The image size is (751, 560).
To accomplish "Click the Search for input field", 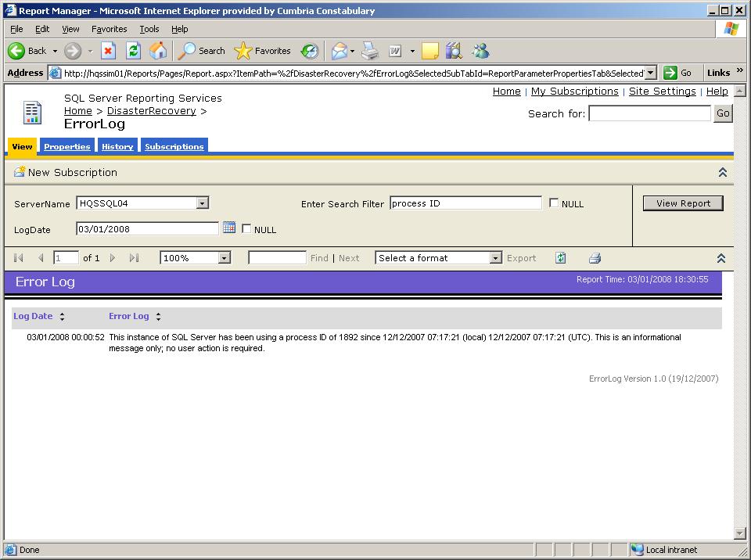I will click(650, 113).
